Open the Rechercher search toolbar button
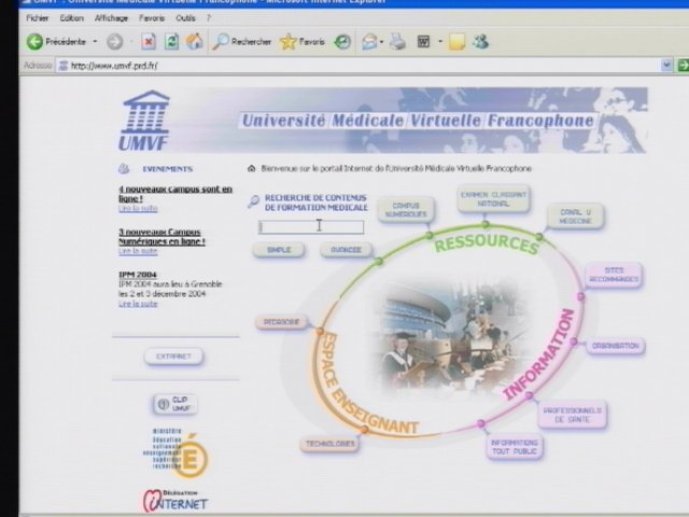Viewport: 689px width, 517px height. [x=242, y=42]
